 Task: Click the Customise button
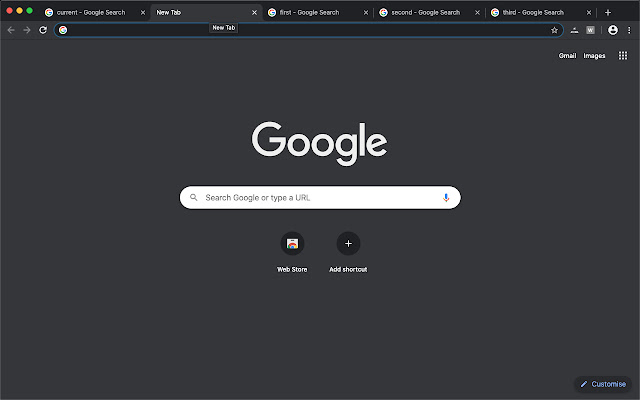(x=603, y=384)
